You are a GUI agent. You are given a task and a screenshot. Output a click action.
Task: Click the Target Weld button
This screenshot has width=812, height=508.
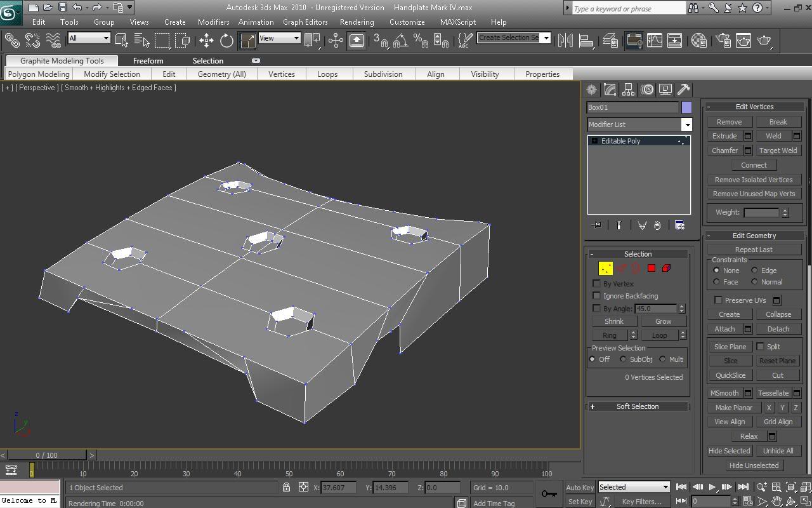(778, 150)
